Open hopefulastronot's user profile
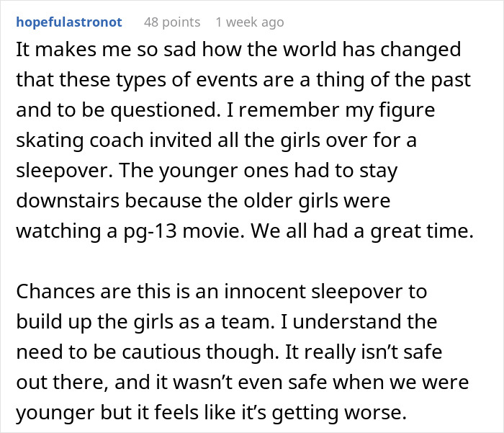The height and width of the screenshot is (433, 504). (x=69, y=22)
